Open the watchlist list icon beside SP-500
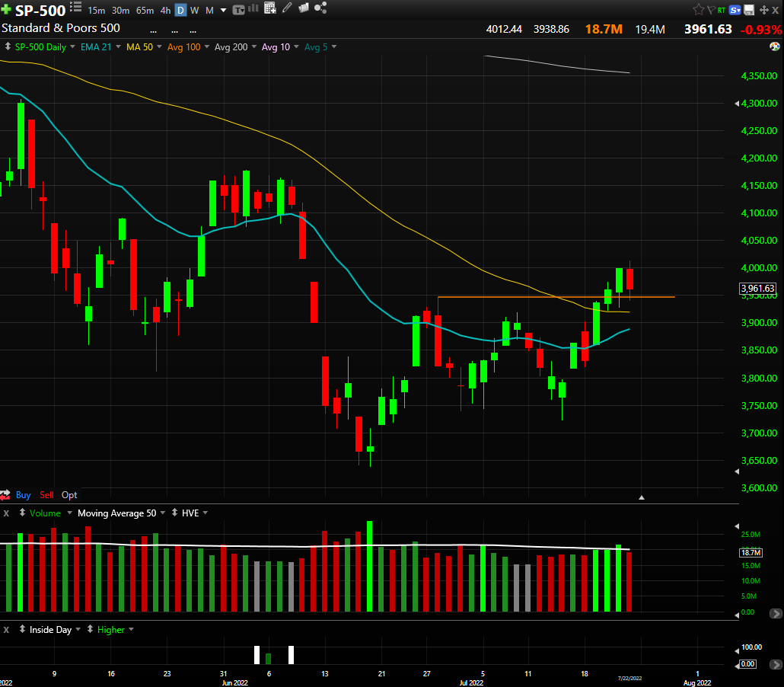784x687 pixels. [x=75, y=7]
